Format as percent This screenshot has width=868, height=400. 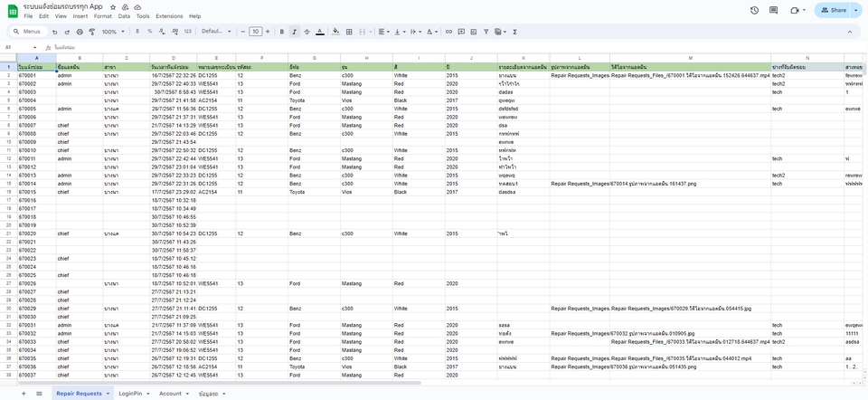click(149, 32)
